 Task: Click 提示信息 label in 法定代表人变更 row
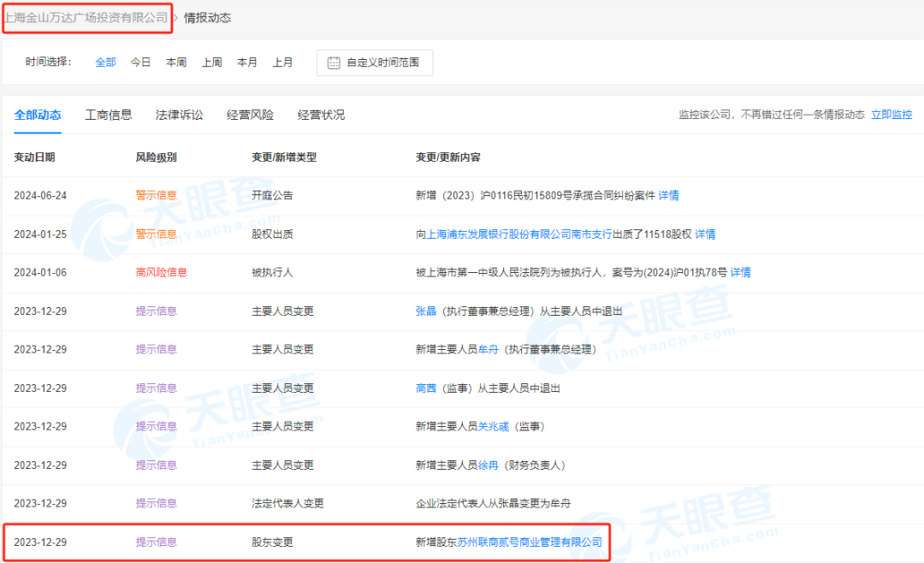[157, 503]
